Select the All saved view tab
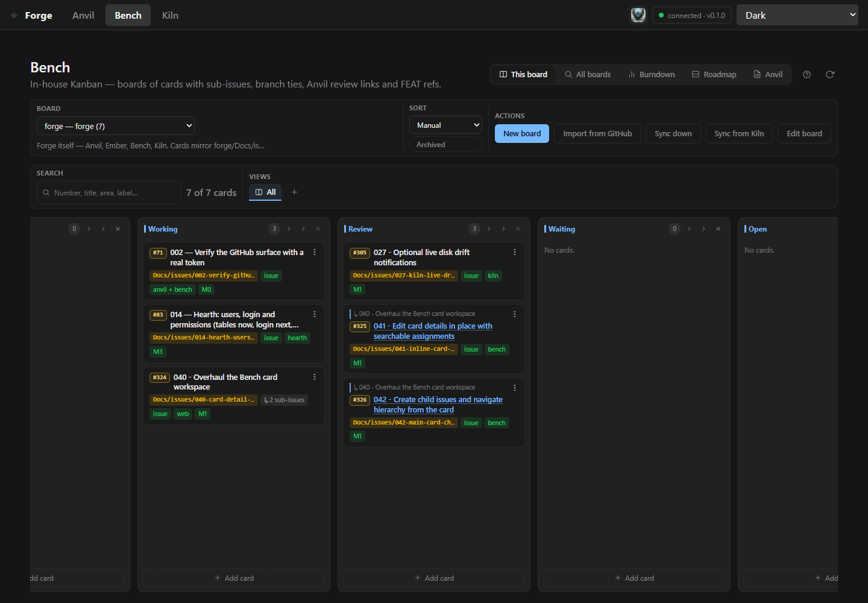The width and height of the screenshot is (868, 603). pyautogui.click(x=265, y=192)
